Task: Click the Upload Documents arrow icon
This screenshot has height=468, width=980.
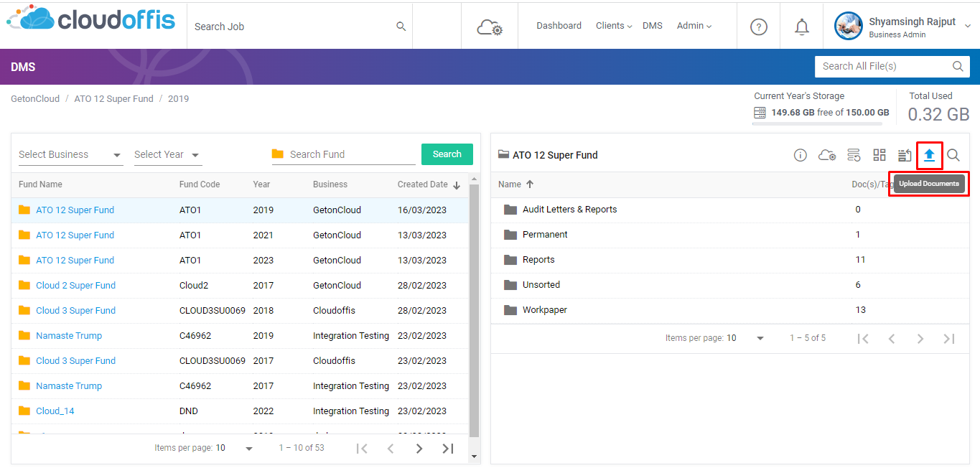Action: click(929, 154)
